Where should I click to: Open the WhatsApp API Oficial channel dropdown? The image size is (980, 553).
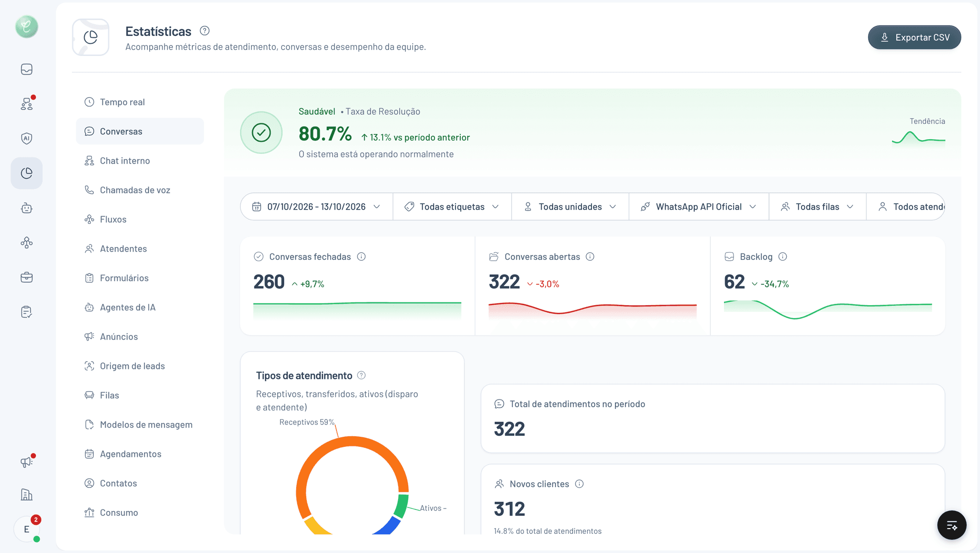pyautogui.click(x=699, y=207)
